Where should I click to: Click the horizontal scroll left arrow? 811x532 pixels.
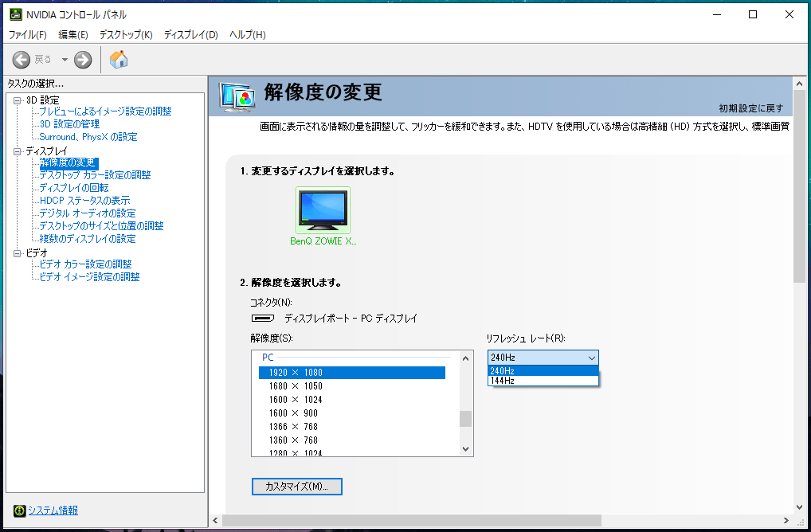[216, 521]
